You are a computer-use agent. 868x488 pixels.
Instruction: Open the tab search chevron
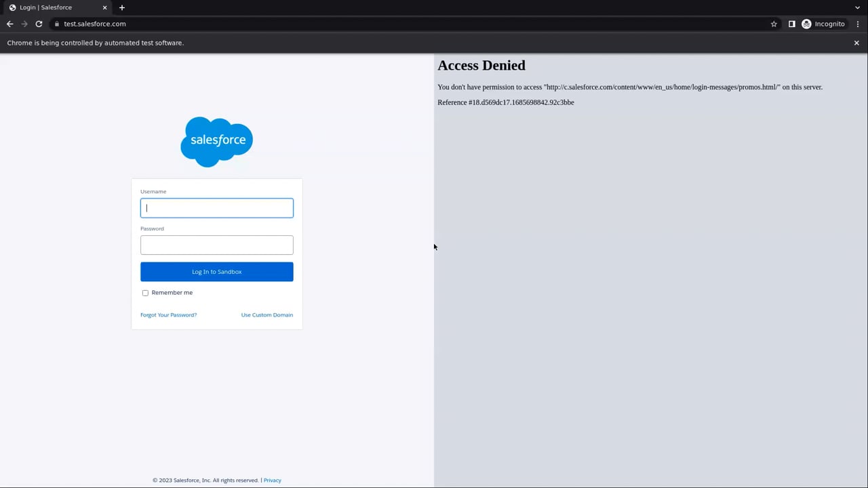point(857,7)
